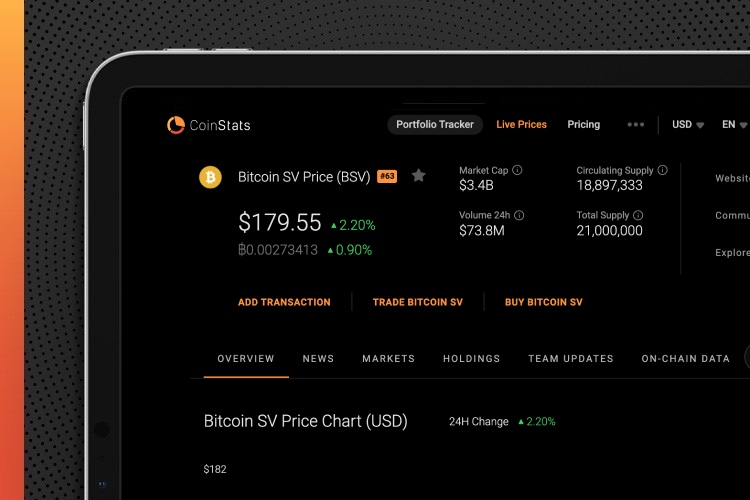The height and width of the screenshot is (500, 750).
Task: Toggle the favorite star for Bitcoin SV
Action: [x=419, y=176]
